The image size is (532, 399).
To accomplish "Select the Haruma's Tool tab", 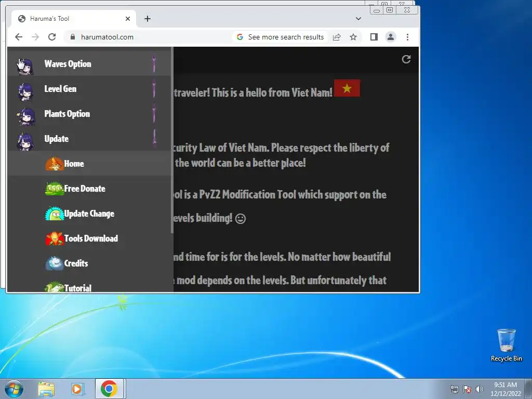I will pyautogui.click(x=74, y=19).
